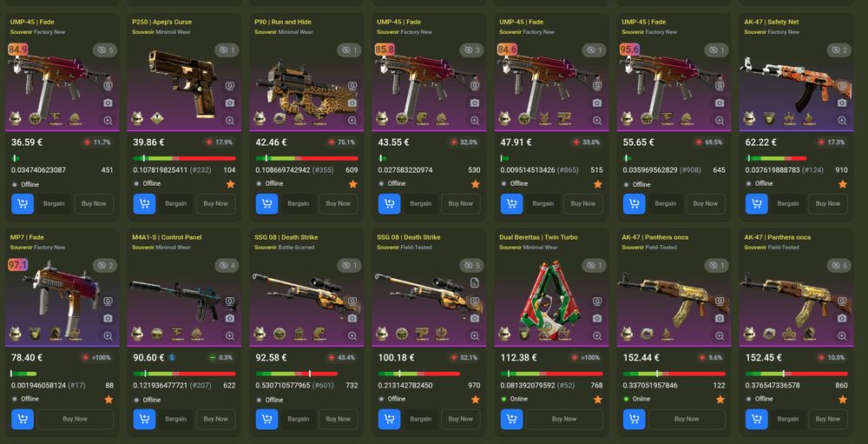Add the 36.59 € UMP-45 Fade to cart
The height and width of the screenshot is (444, 868).
23,203
